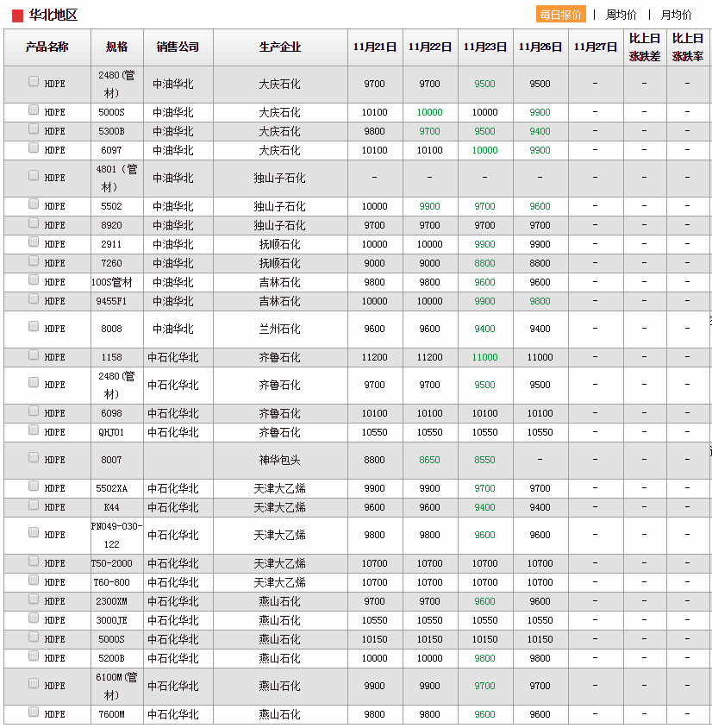
Task: Tick checkbox for HDPE 5502 独山子石化 row
Action: [34, 204]
